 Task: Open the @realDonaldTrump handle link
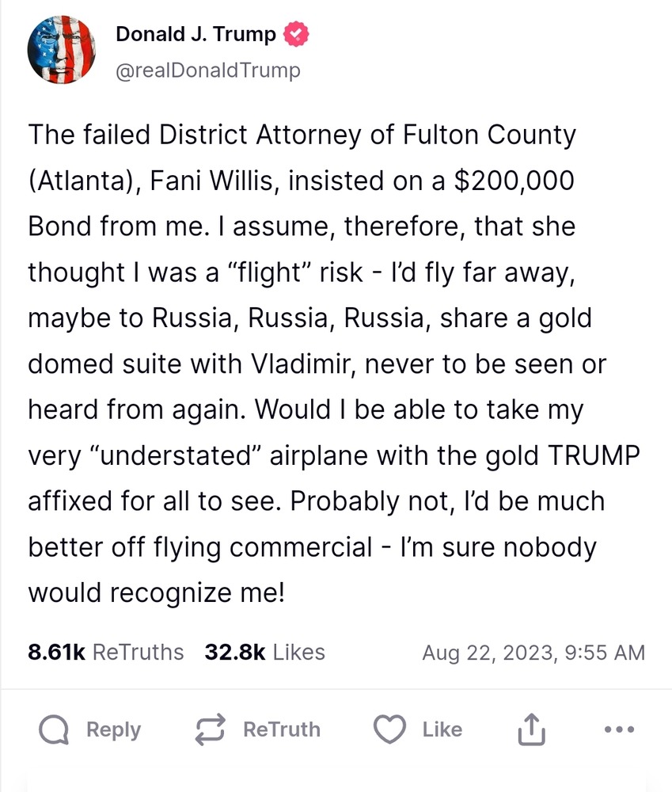(x=208, y=70)
